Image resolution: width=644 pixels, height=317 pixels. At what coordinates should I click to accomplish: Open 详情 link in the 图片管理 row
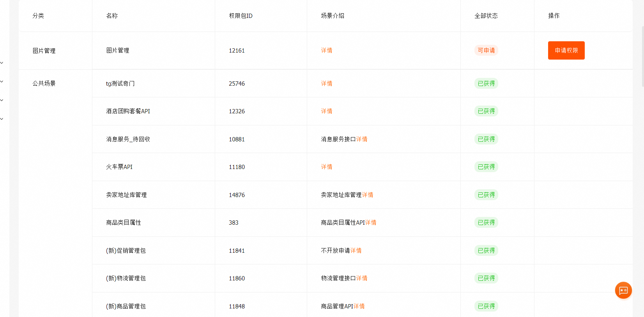(x=326, y=51)
